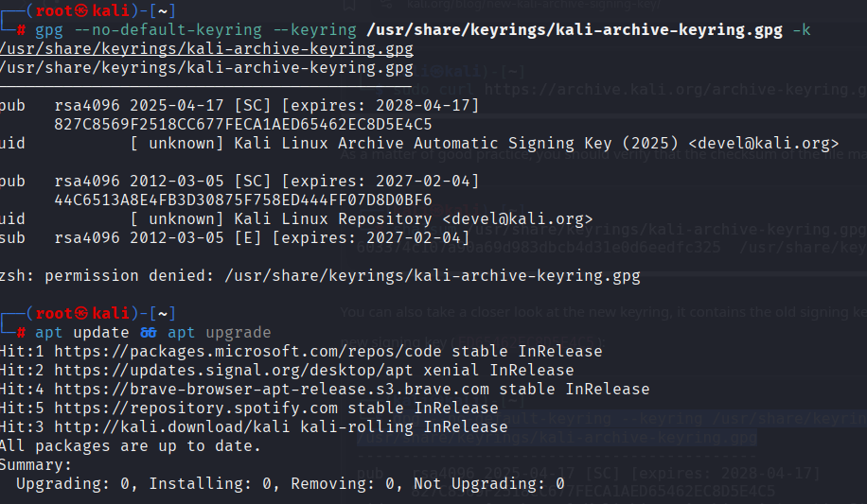The width and height of the screenshot is (867, 504).
Task: Click the Kali ㉿ symbol in the second prompt
Action: (81, 313)
